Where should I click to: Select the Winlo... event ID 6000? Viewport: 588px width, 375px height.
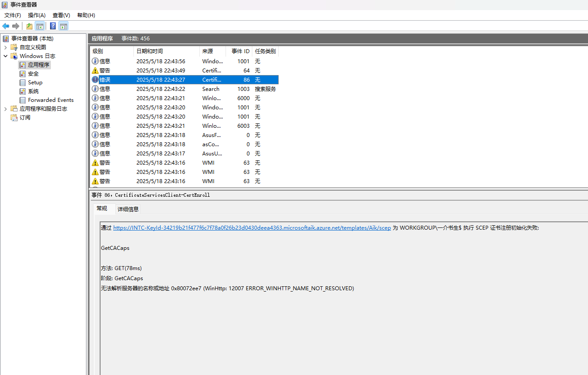point(184,98)
